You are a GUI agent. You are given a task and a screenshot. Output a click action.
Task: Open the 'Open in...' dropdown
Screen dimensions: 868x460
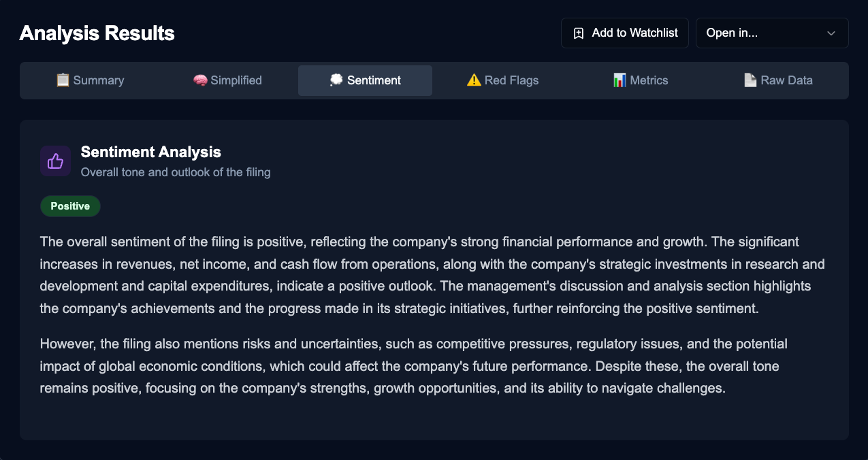click(771, 33)
